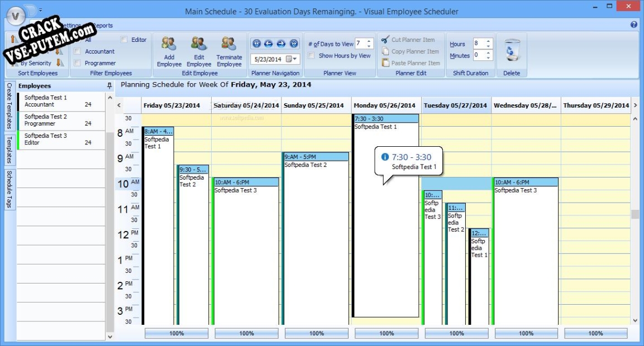Viewport: 644px width, 346px height.
Task: Select employee Softpedia Test 3 Editor
Action: (x=61, y=139)
